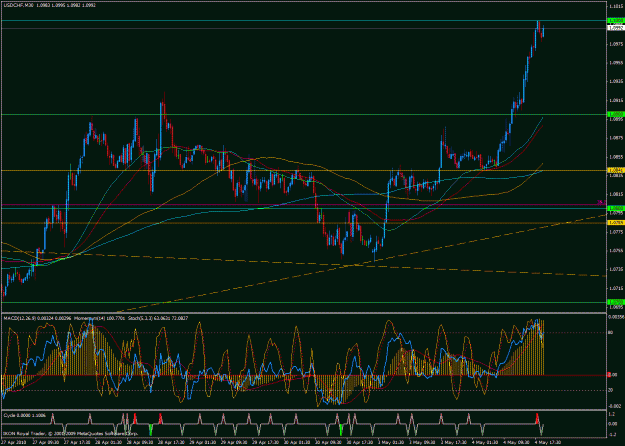Click the 1.0855 price scale value
Image resolution: width=625 pixels, height=446 pixels.
[615, 157]
